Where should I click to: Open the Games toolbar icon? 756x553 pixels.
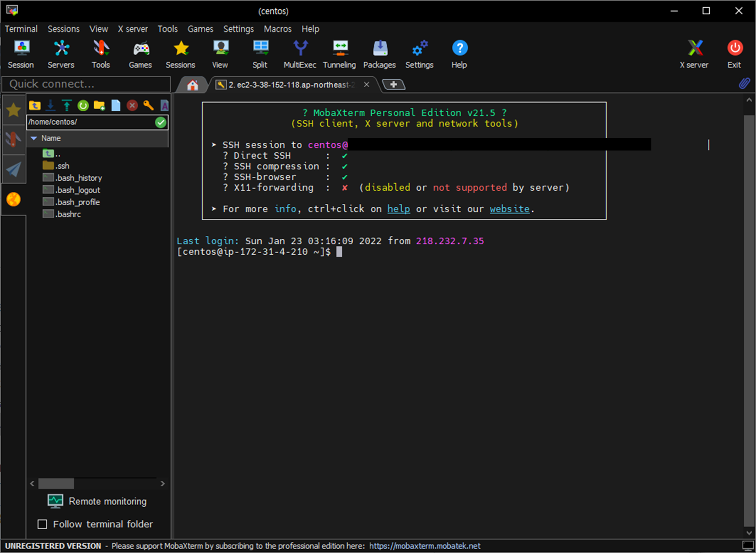coord(141,54)
